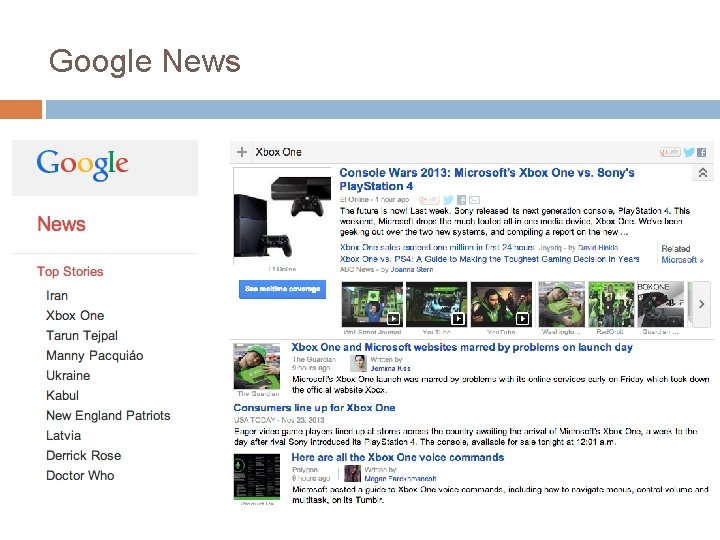The image size is (720, 540).
Task: Open the related Microsoft link
Action: 682,259
